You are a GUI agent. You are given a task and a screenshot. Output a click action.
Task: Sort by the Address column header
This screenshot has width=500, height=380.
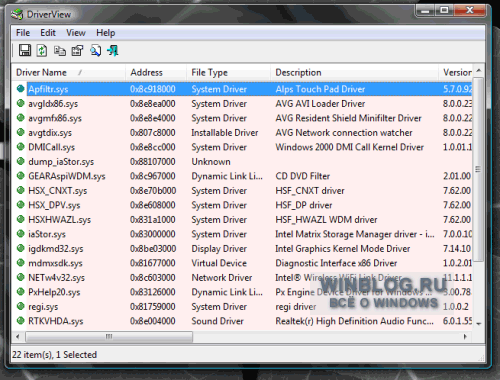point(156,72)
